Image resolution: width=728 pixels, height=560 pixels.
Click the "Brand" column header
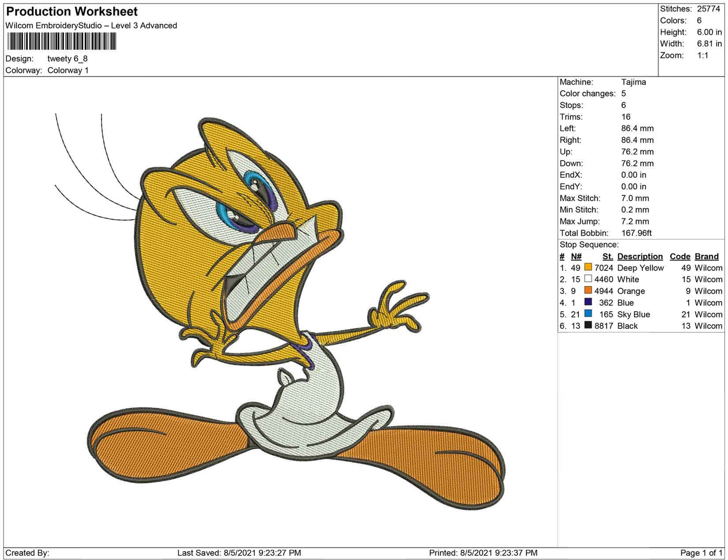tap(707, 256)
